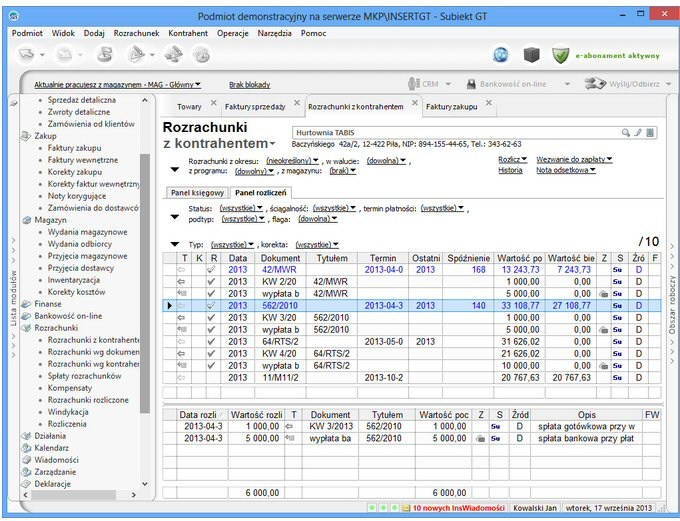
Task: Toggle R checkmark for 42/MWR row
Action: 210,269
